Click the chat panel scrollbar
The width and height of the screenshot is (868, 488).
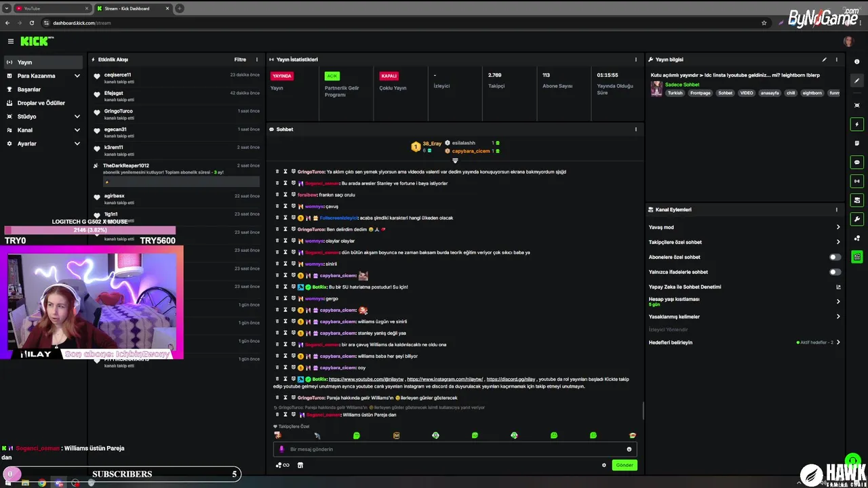pos(644,411)
